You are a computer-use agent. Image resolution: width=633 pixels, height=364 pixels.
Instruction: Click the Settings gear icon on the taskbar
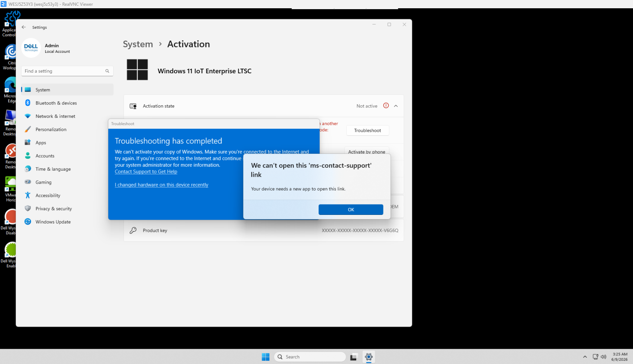click(369, 357)
